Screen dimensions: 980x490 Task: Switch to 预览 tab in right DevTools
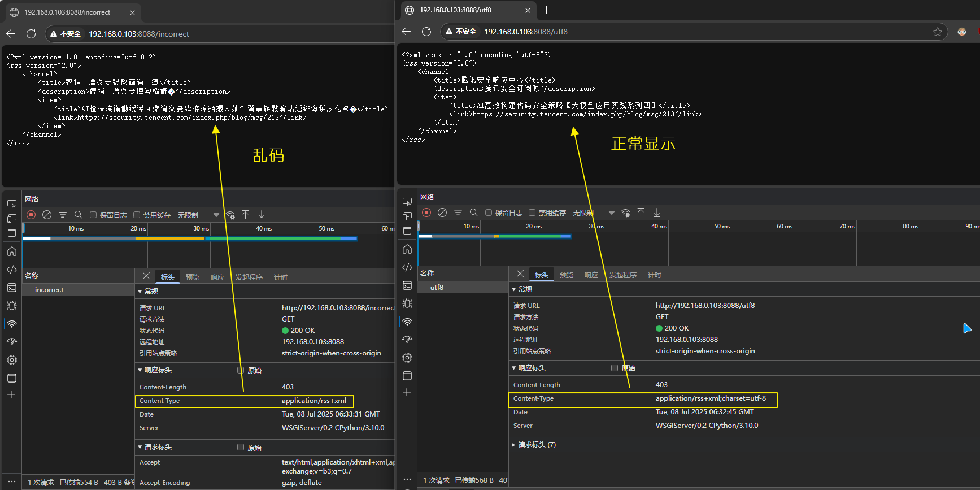coord(567,275)
